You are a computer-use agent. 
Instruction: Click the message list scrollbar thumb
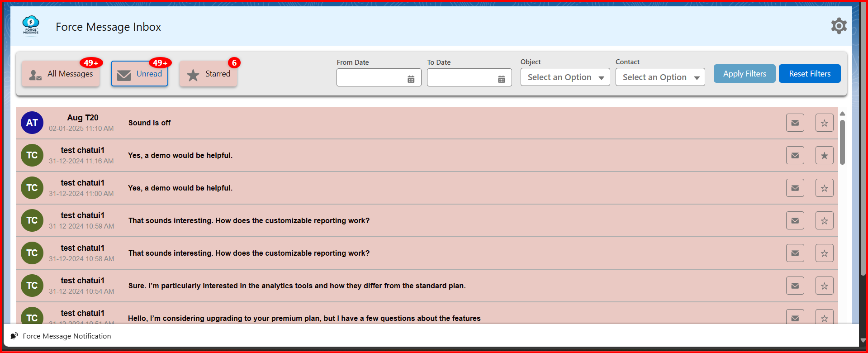tap(842, 142)
